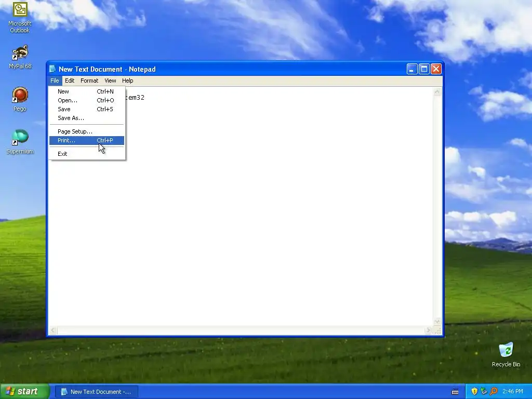The width and height of the screenshot is (532, 399).
Task: Click the Notepad icon in the title bar
Action: [52, 69]
